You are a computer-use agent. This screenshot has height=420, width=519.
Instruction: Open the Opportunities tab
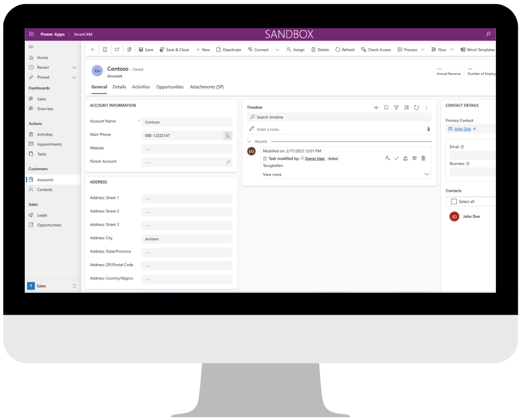coord(169,87)
